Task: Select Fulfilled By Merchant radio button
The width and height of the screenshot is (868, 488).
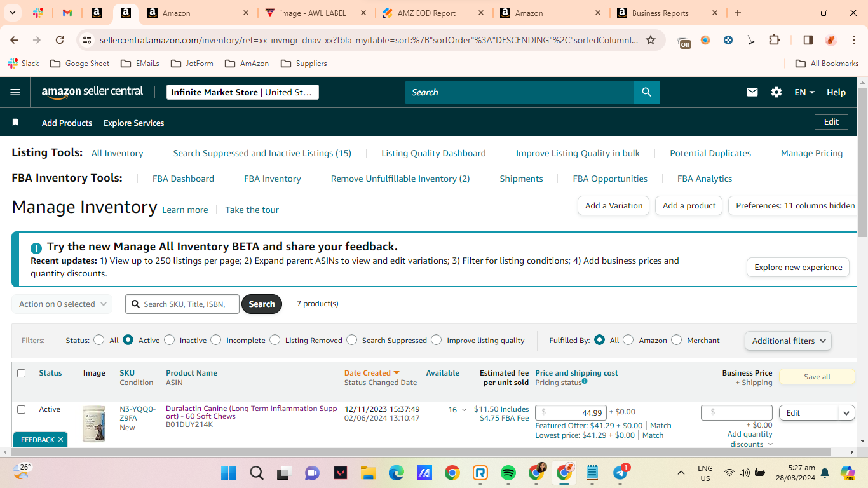Action: 676,340
